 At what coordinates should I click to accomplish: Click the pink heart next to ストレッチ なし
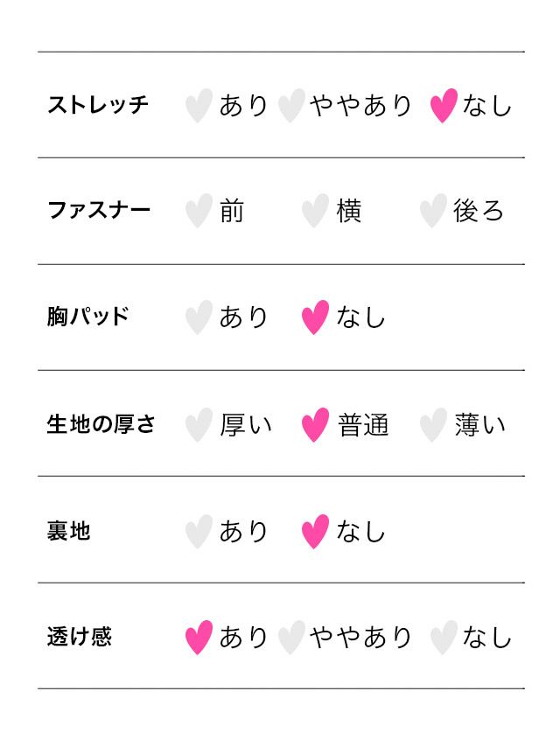(444, 106)
